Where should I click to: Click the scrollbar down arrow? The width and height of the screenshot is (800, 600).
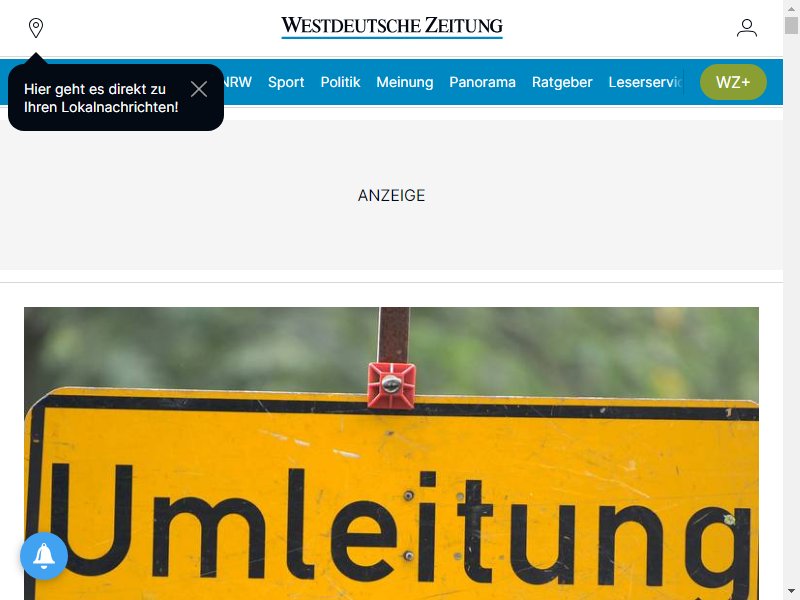791,592
